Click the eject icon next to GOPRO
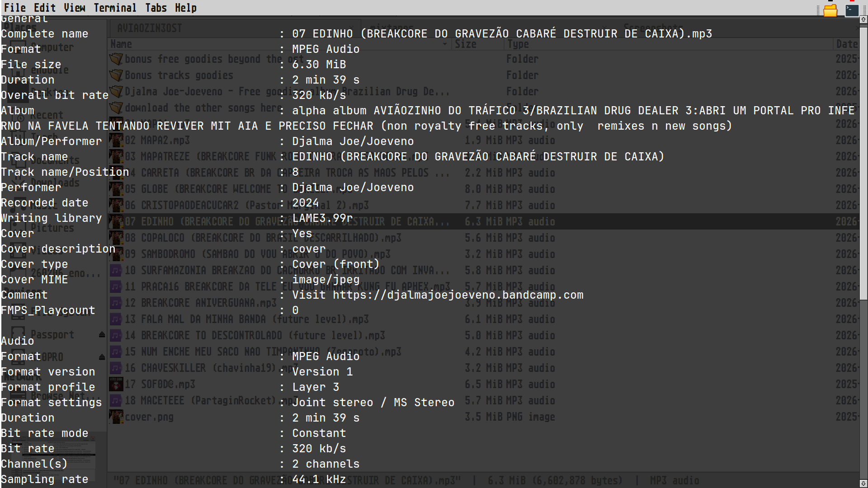This screenshot has width=868, height=488. click(102, 357)
